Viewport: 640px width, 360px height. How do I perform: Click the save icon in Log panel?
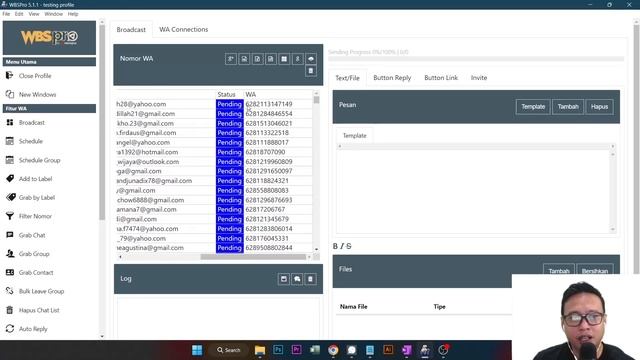284,279
